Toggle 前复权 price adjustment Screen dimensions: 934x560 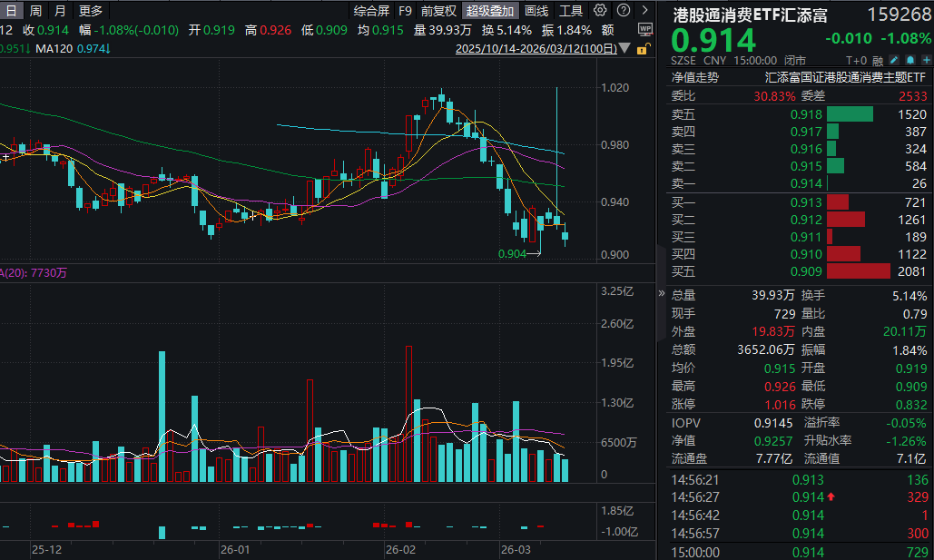(438, 11)
